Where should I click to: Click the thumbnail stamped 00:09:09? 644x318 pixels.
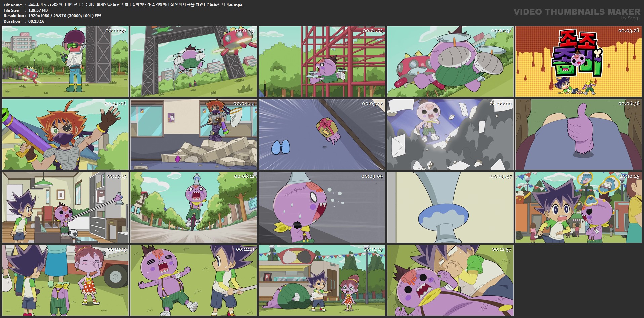tap(322, 207)
